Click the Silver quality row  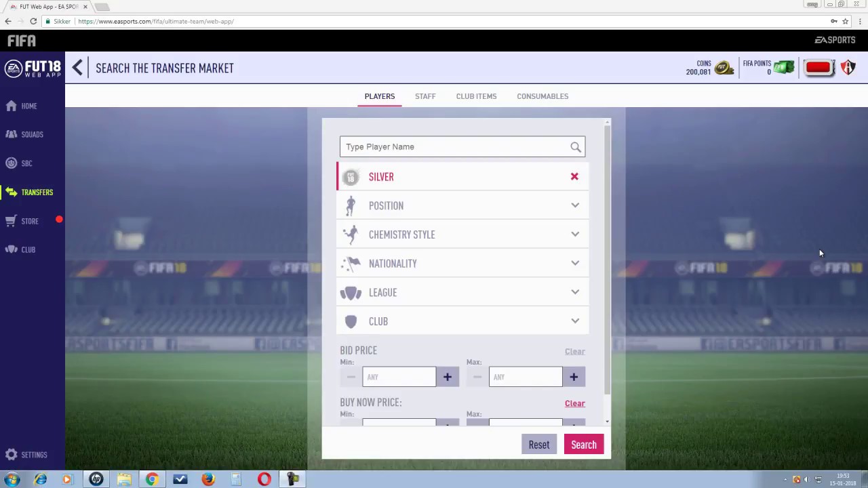tap(462, 177)
